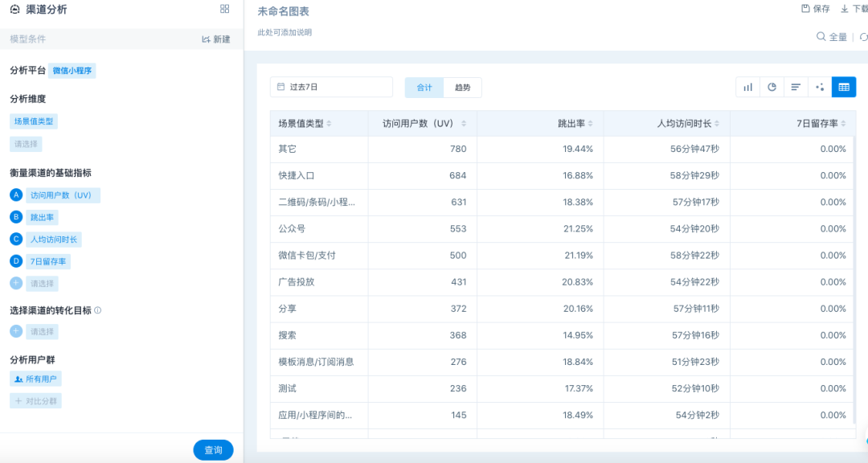The image size is (868, 463).
Task: Click the UV value 553
Action: pyautogui.click(x=458, y=229)
